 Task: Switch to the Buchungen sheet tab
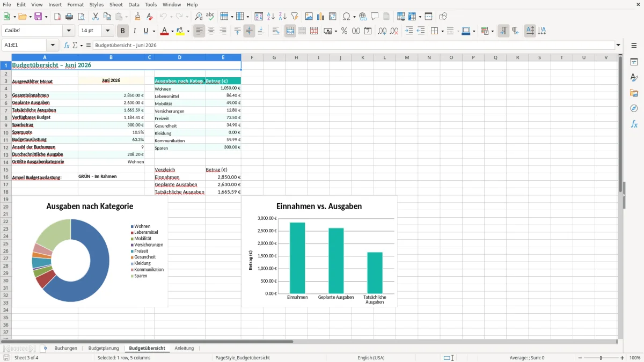click(x=66, y=349)
